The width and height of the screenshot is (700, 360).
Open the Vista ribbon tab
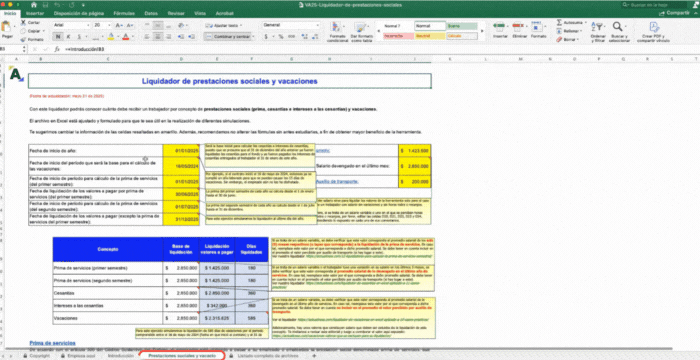(x=200, y=13)
